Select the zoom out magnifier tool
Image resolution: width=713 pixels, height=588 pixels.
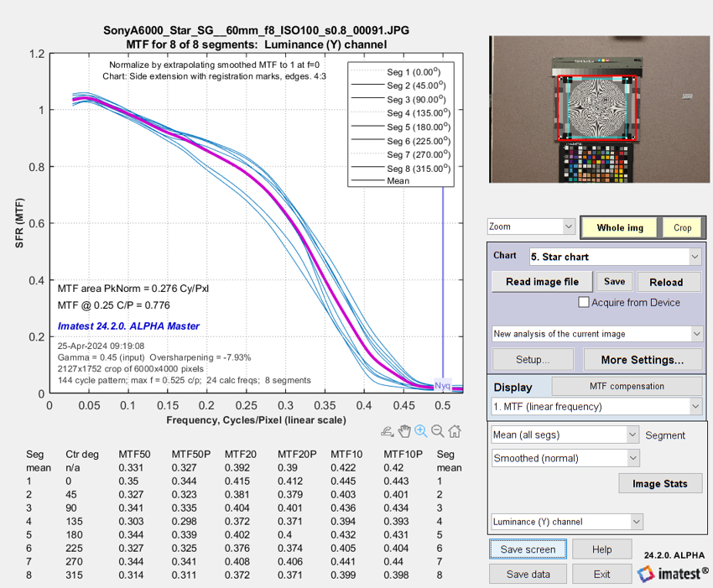tap(437, 432)
